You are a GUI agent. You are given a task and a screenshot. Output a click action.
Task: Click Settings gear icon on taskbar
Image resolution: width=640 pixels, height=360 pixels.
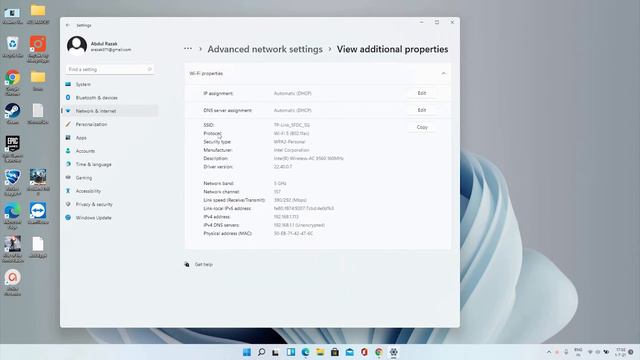click(393, 352)
